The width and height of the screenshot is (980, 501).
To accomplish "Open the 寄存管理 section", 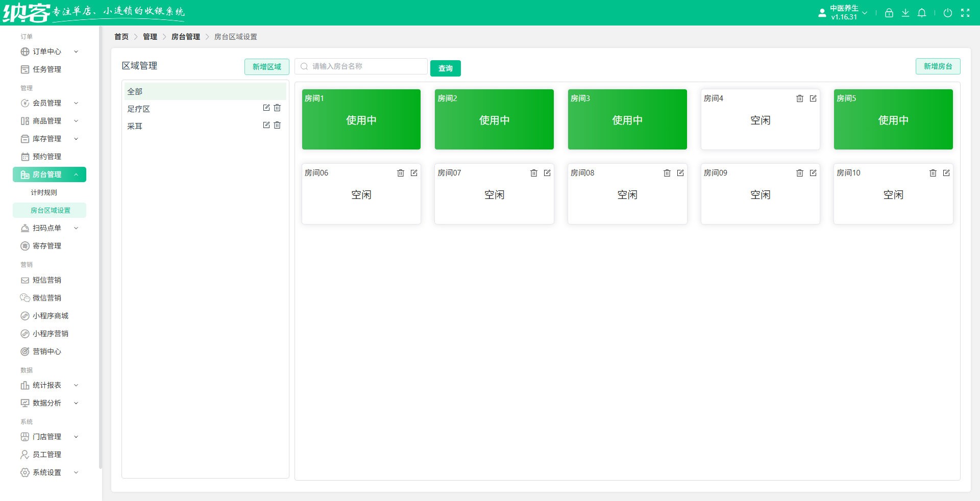I will 46,245.
